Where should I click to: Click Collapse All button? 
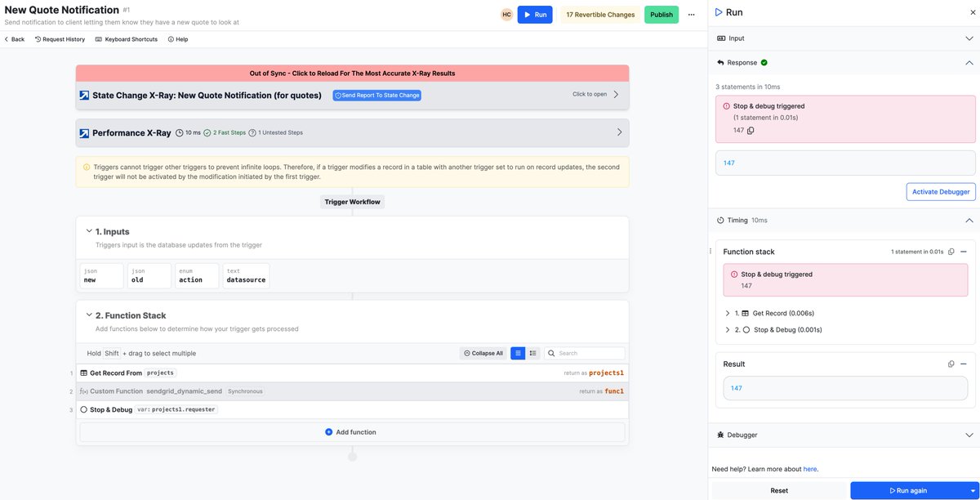[x=483, y=354]
